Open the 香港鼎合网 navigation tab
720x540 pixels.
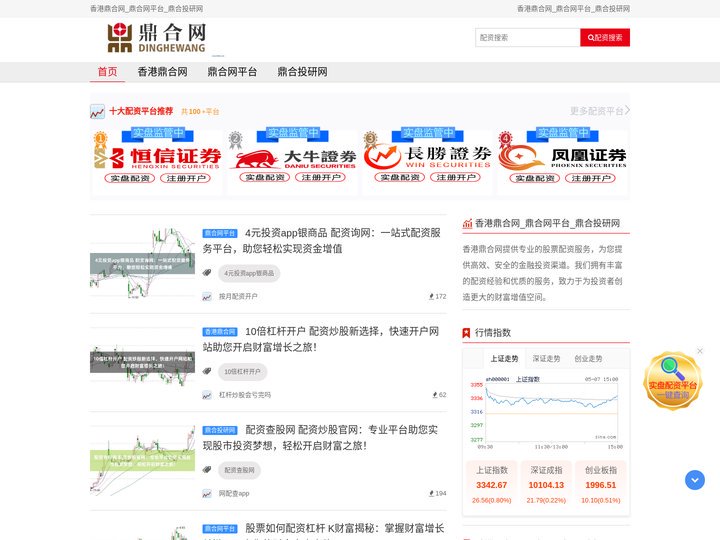click(163, 72)
